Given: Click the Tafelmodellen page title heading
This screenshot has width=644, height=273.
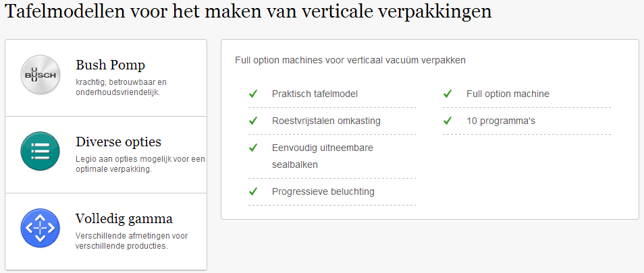Looking at the screenshot, I should click(248, 12).
